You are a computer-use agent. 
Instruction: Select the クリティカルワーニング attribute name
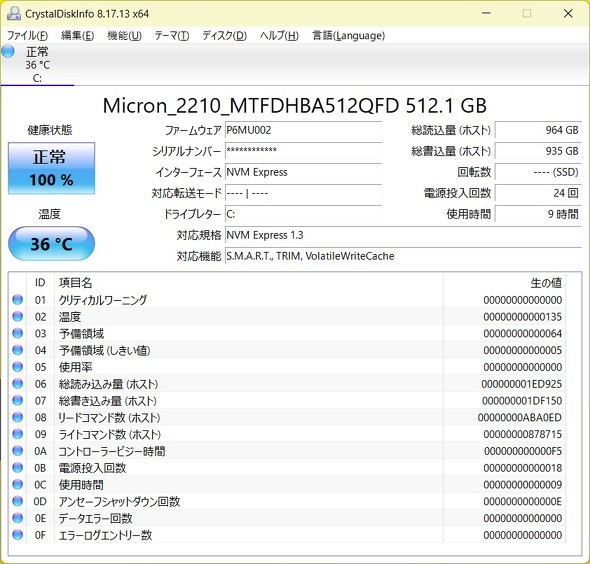point(103,300)
